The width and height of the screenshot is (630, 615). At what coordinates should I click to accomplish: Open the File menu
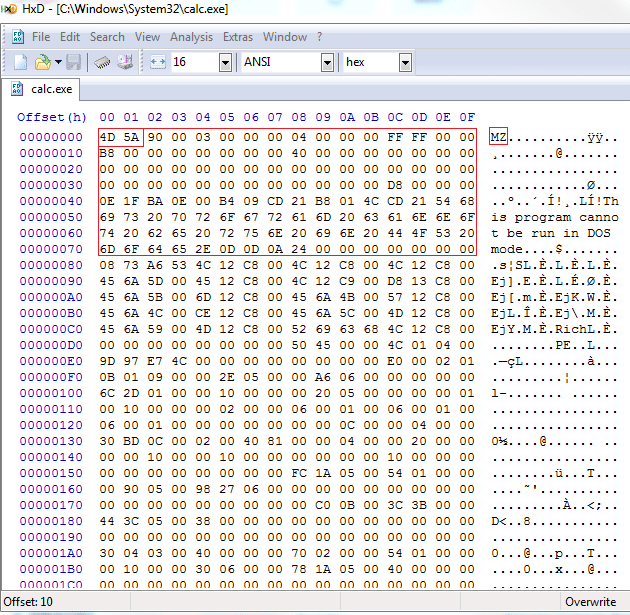click(x=41, y=37)
